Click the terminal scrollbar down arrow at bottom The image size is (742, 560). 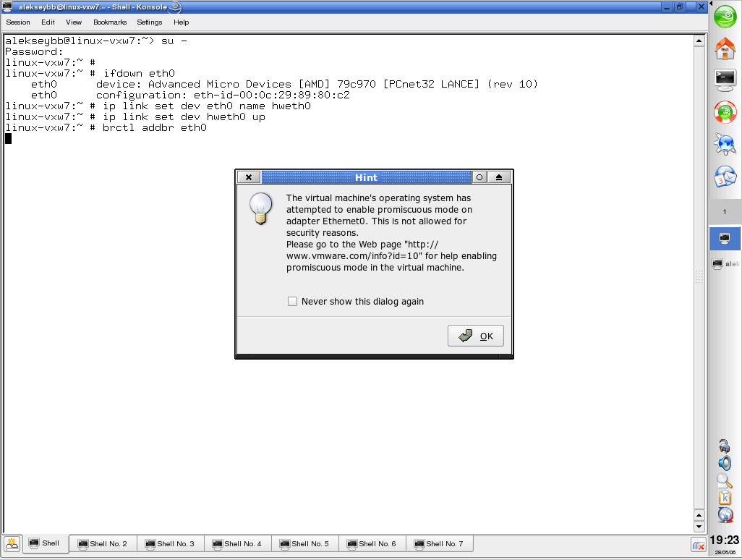point(699,527)
